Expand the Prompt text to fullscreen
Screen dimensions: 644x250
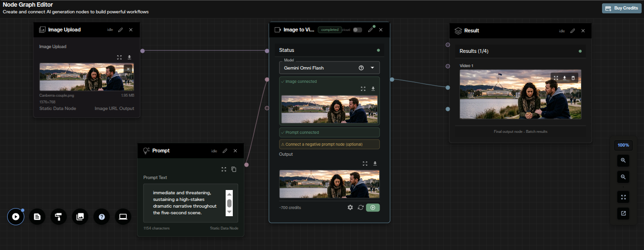point(224,169)
